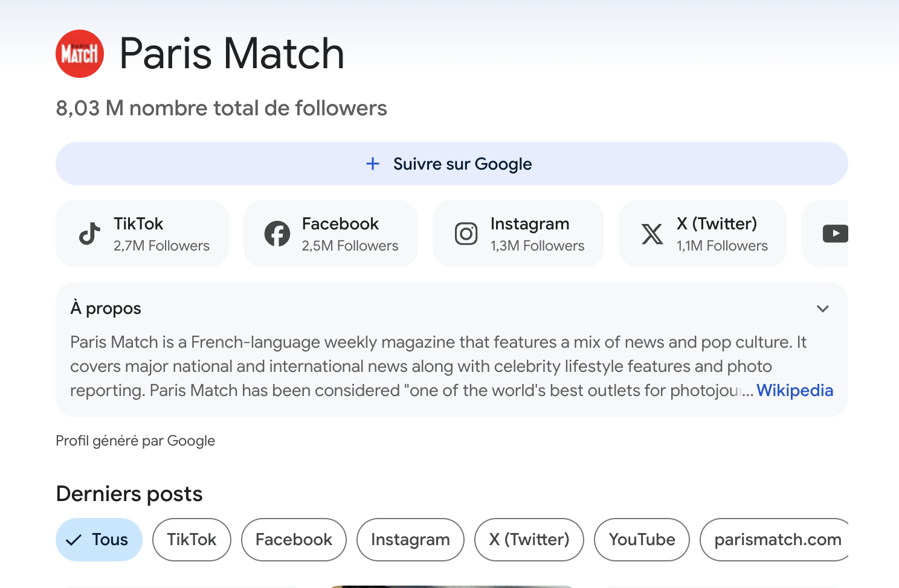Select the Tous filter chip
Viewport: 899px width, 588px height.
pyautogui.click(x=98, y=539)
